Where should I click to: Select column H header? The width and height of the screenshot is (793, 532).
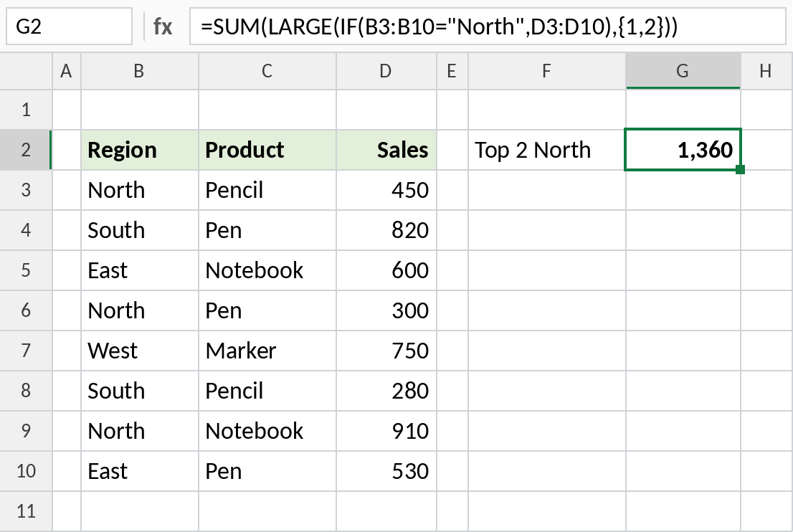pyautogui.click(x=766, y=71)
